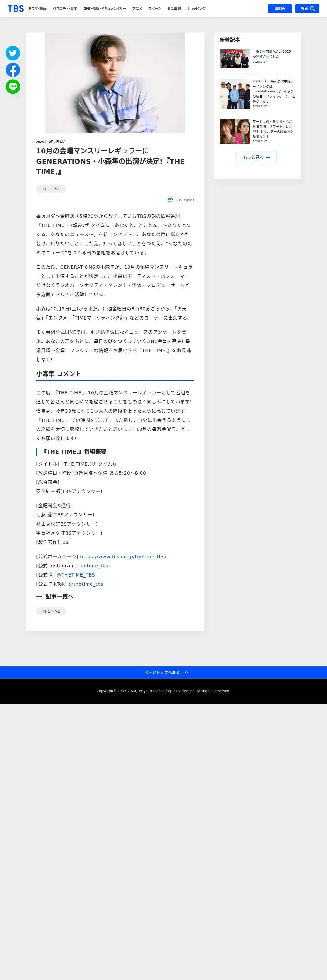
Task: Click the line 杉山真也(TBSアナウンサー)
Action: [x=67, y=524]
